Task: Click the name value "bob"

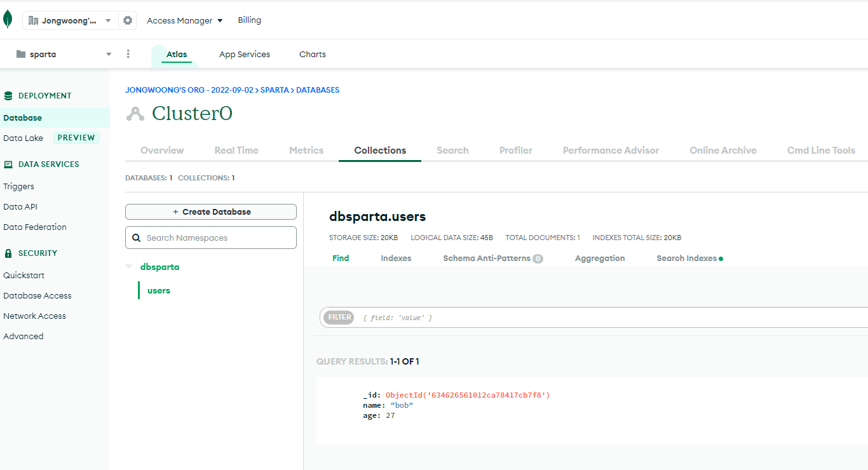Action: pos(402,405)
